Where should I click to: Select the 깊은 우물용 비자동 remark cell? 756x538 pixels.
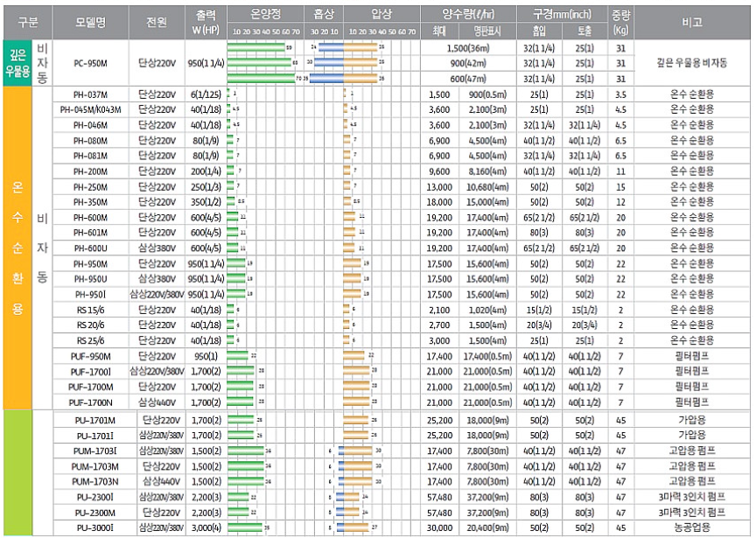point(690,63)
